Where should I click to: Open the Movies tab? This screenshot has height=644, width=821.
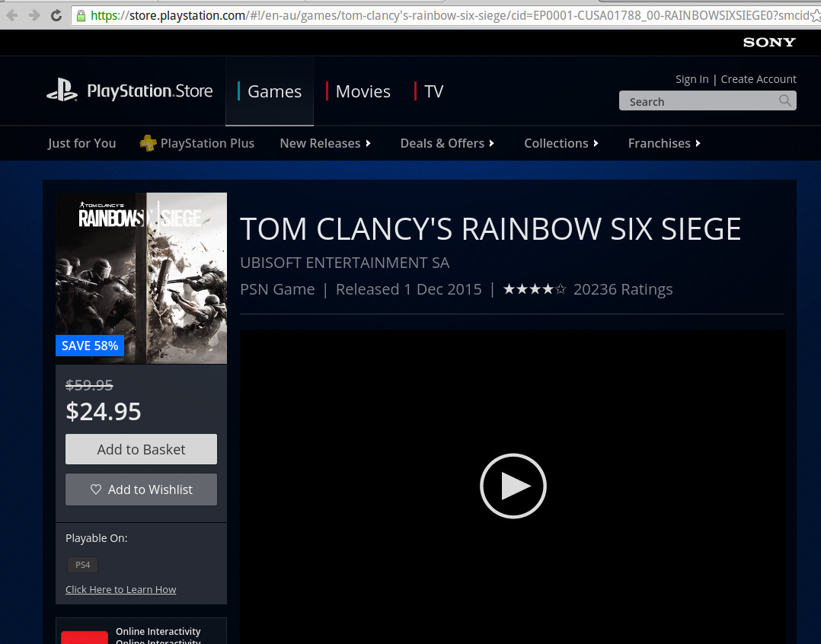[358, 91]
